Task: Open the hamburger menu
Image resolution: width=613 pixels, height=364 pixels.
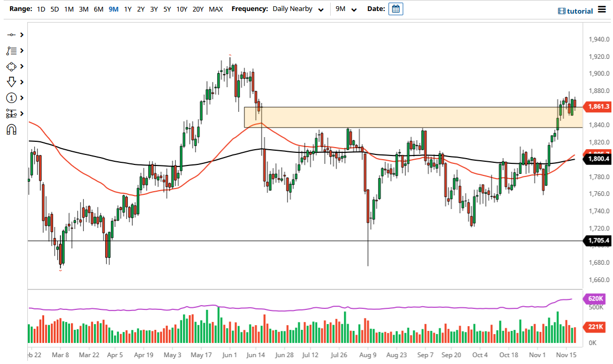Action: (602, 9)
